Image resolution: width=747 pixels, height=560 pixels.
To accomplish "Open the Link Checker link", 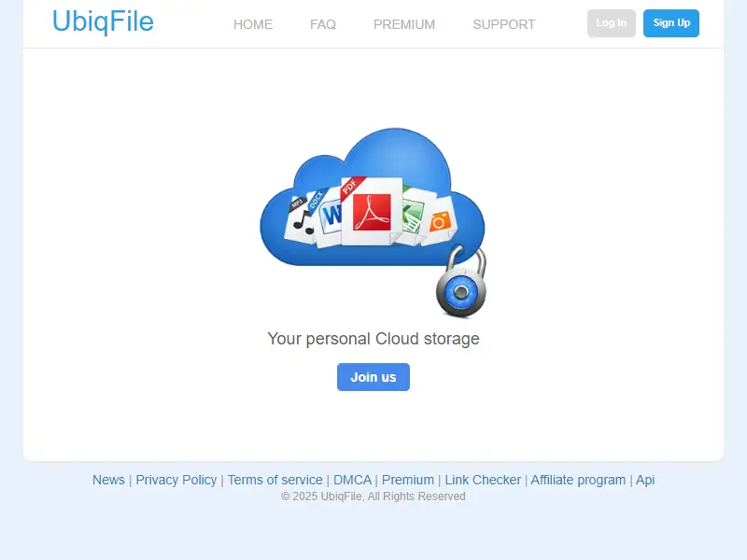I will [483, 480].
